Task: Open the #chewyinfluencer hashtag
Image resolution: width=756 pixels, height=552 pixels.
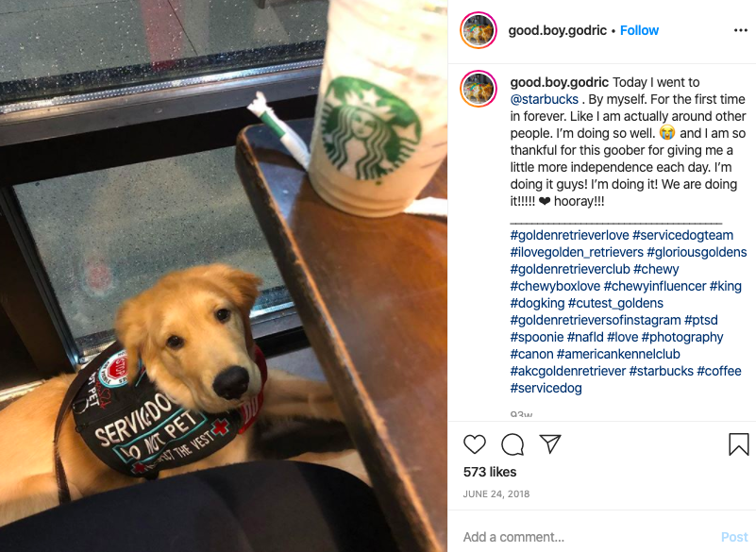Action: pos(655,286)
